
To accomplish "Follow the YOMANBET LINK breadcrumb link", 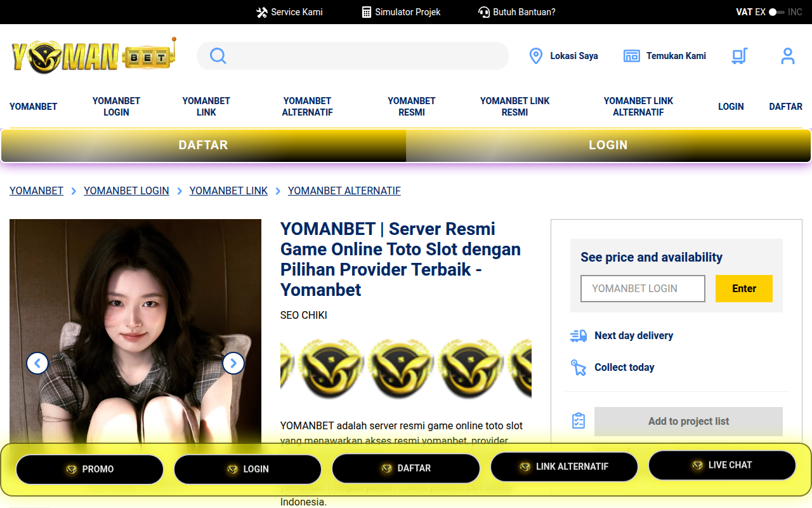I will click(x=228, y=190).
